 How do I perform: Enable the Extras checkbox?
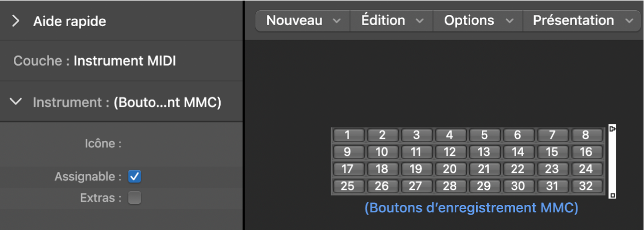pos(135,198)
